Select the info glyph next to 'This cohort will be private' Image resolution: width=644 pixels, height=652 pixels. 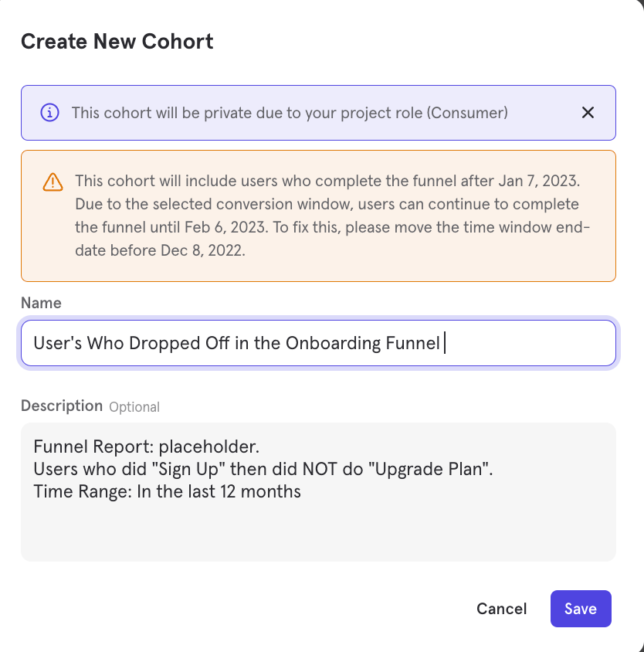(49, 112)
